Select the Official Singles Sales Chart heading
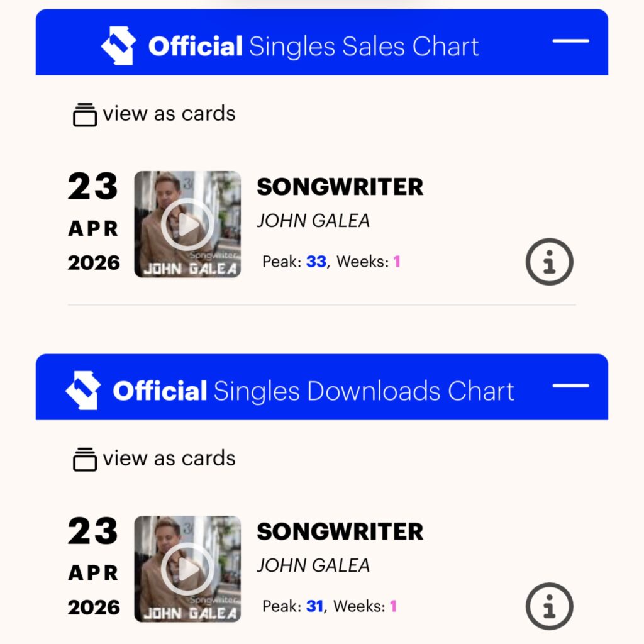The image size is (644, 644). [313, 47]
